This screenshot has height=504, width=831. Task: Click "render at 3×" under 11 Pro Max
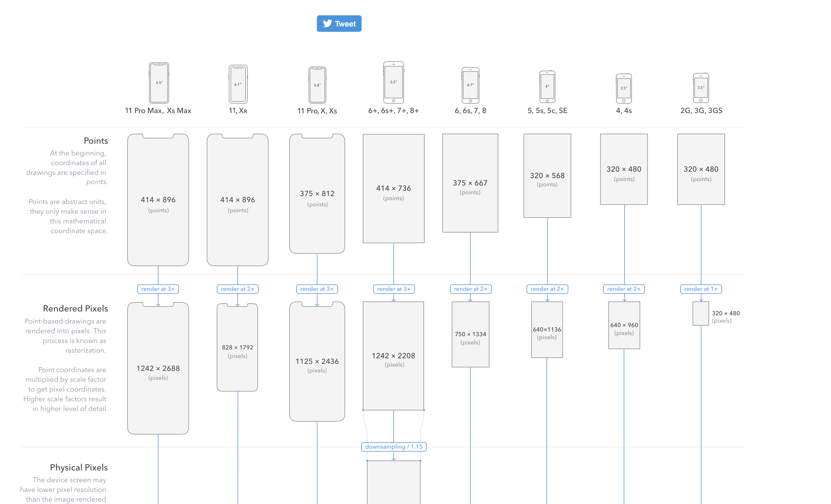[x=158, y=289]
